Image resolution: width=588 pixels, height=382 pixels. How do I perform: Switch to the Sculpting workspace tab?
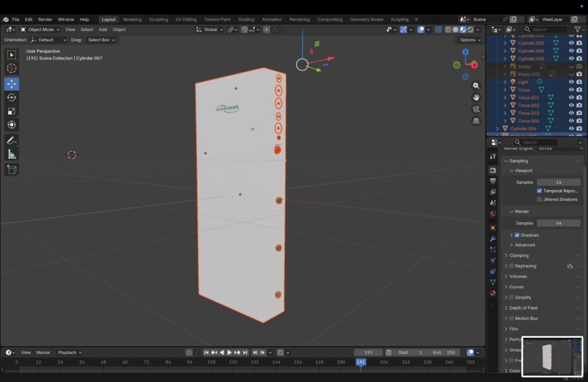(158, 20)
